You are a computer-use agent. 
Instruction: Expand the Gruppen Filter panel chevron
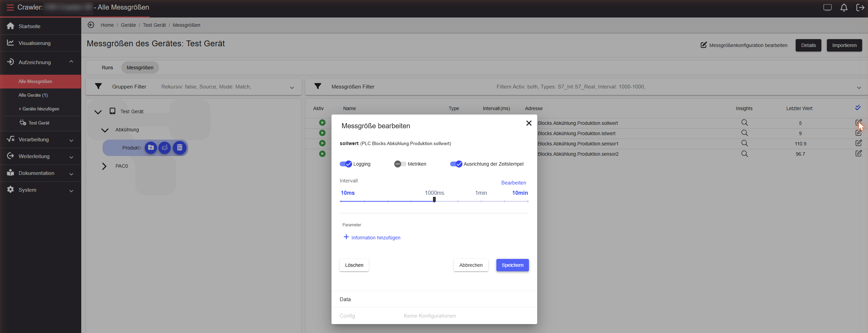pos(292,87)
